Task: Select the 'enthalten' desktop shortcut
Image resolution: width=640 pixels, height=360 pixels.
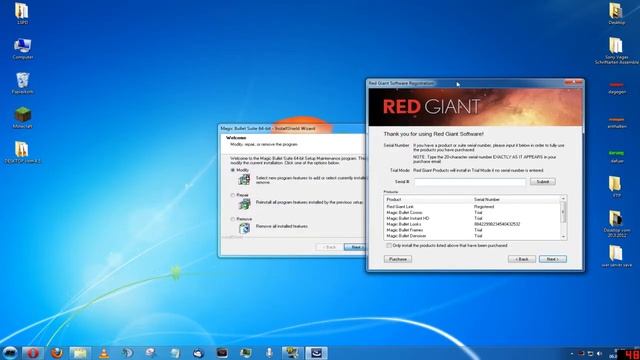Action: click(x=617, y=122)
